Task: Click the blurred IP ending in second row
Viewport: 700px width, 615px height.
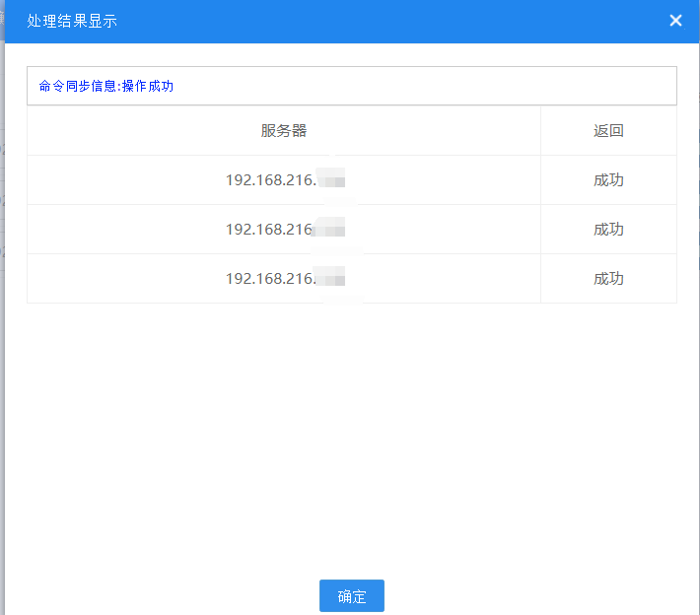Action: [332, 230]
